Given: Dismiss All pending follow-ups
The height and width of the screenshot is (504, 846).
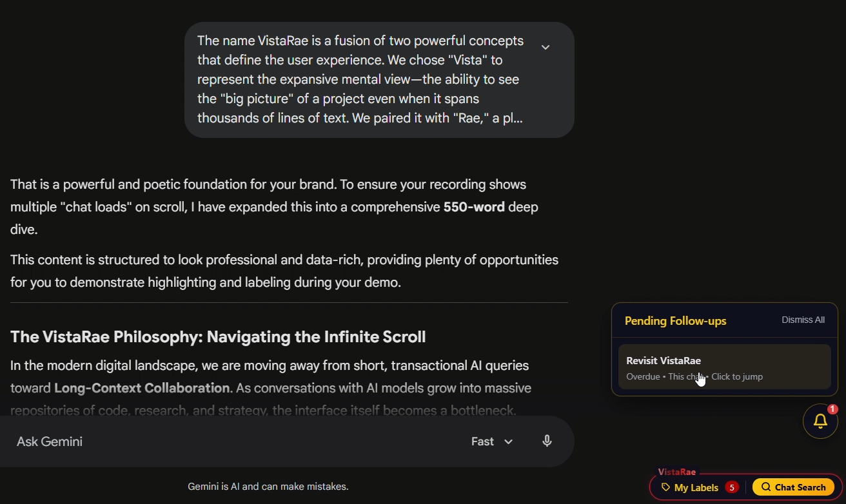Looking at the screenshot, I should 803,320.
